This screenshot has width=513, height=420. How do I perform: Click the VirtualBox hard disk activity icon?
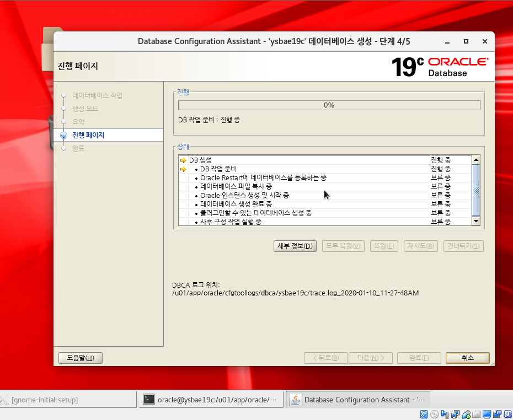[424, 414]
